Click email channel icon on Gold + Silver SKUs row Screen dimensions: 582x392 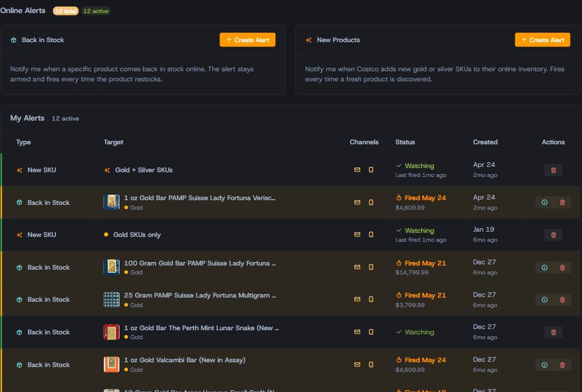coord(357,169)
